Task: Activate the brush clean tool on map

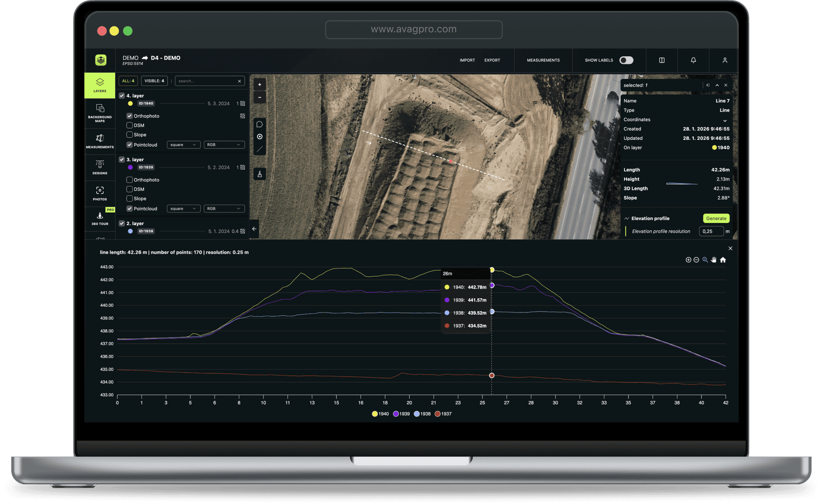Action: pyautogui.click(x=260, y=174)
